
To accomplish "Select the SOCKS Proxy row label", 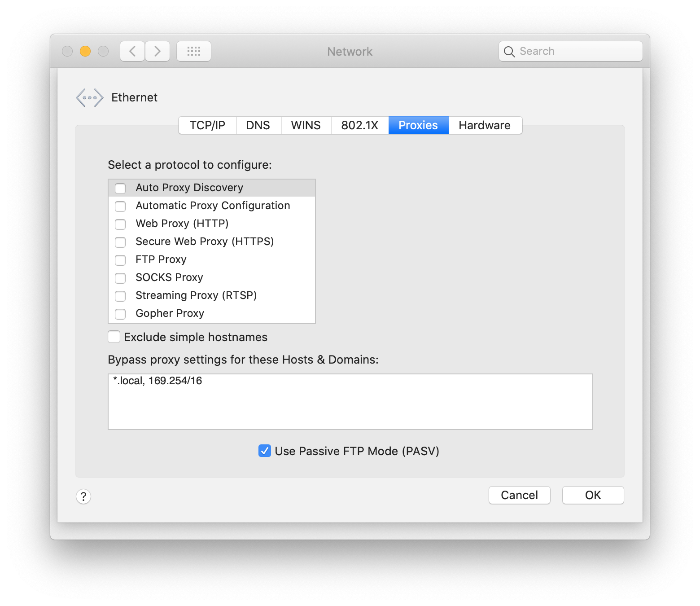I will (x=169, y=277).
